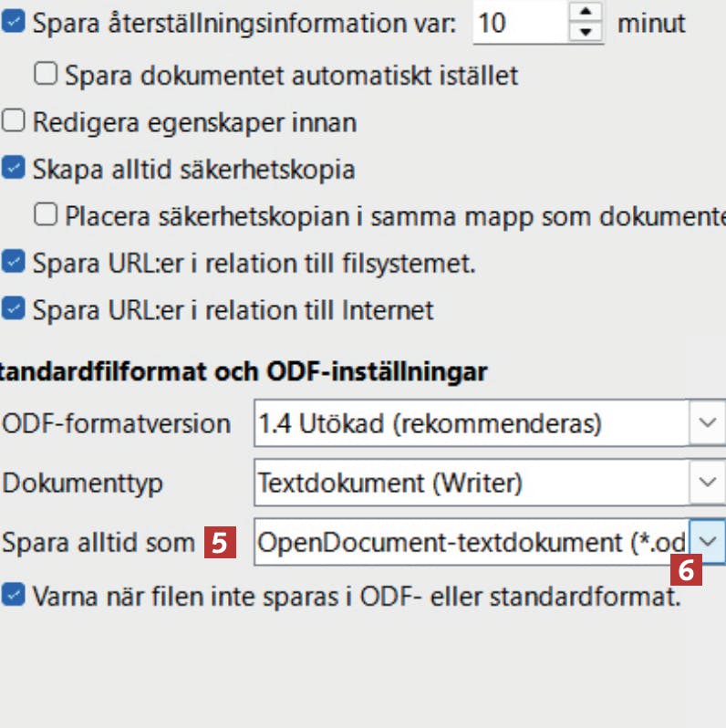Enable 'Placera säkerhetskopian i samma mapp'

(x=46, y=215)
